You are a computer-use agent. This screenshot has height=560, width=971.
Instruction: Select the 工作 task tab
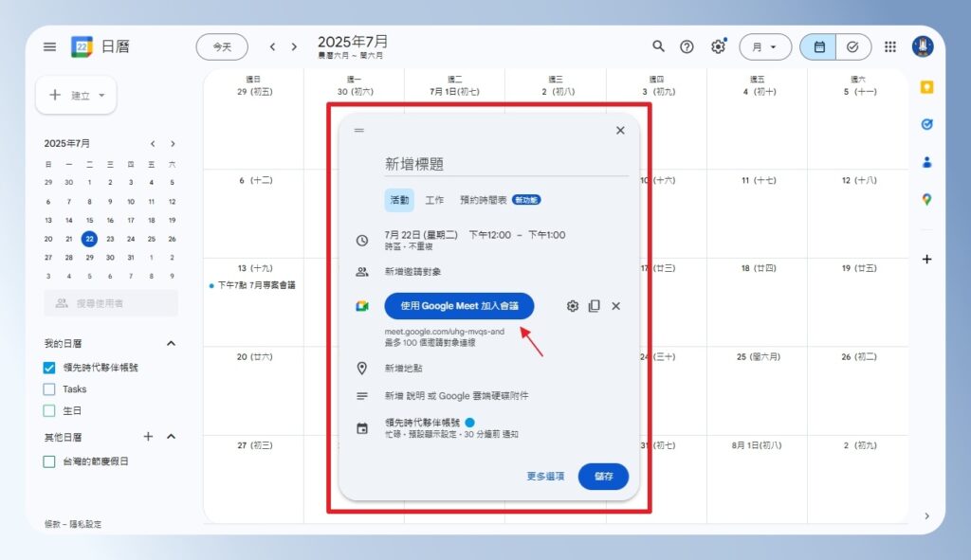pyautogui.click(x=434, y=200)
